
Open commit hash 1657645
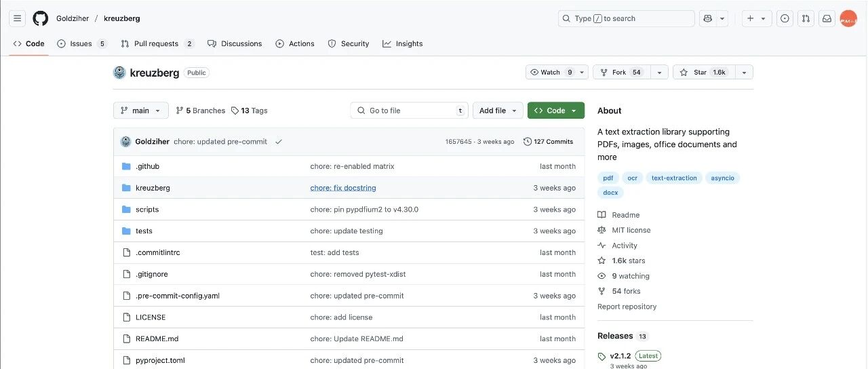pos(458,142)
